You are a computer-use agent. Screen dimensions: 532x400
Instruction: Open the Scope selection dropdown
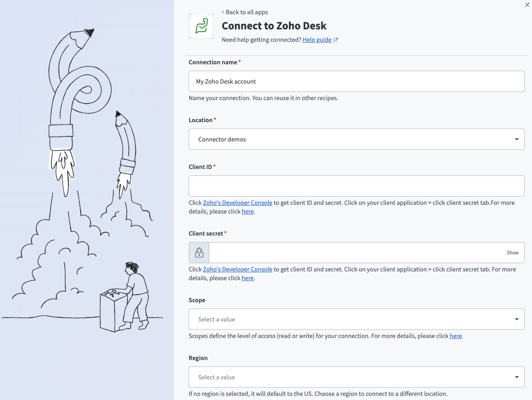[356, 319]
